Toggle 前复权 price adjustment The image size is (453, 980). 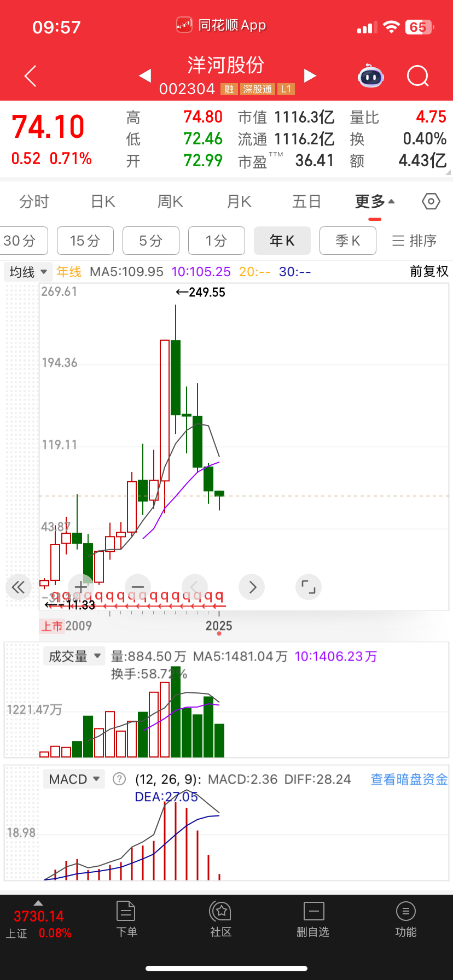(429, 271)
